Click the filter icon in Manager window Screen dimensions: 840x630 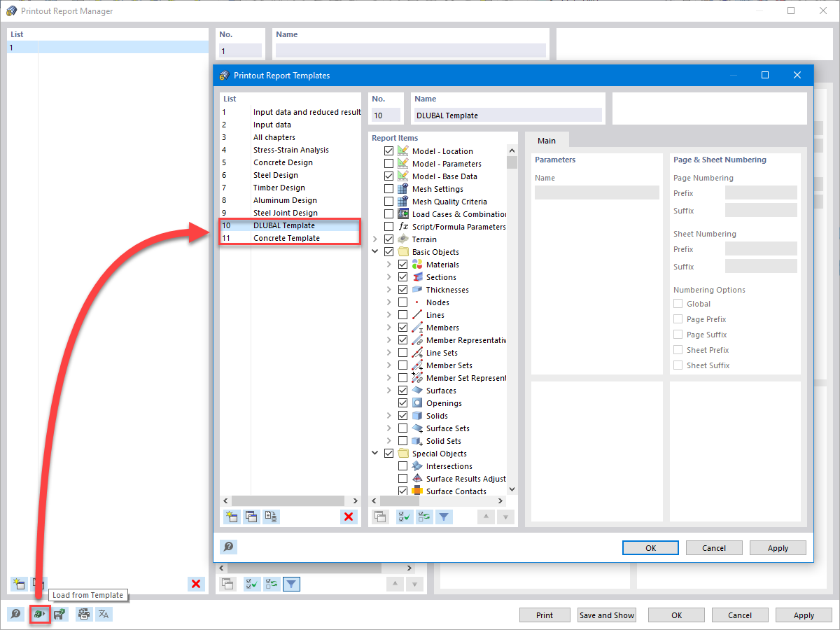[x=292, y=584]
